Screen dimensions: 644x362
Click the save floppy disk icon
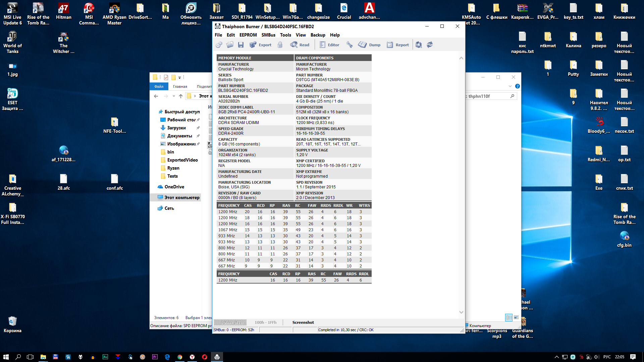(241, 45)
